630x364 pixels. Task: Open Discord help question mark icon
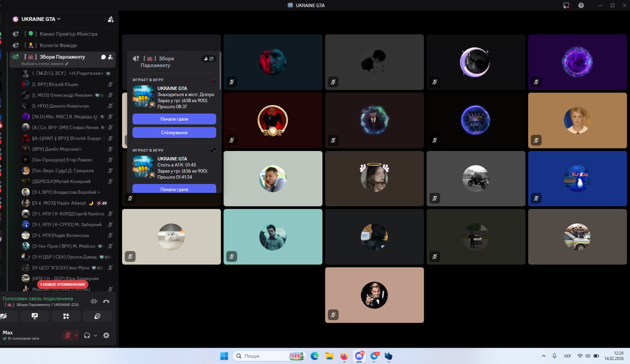(x=581, y=5)
